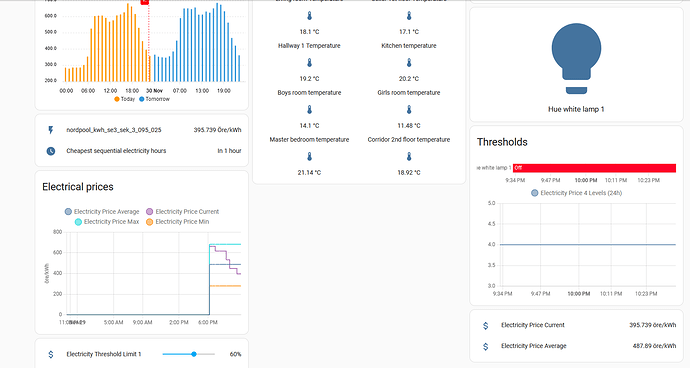Click the Boys room temperature label
The height and width of the screenshot is (368, 690).
pos(309,93)
